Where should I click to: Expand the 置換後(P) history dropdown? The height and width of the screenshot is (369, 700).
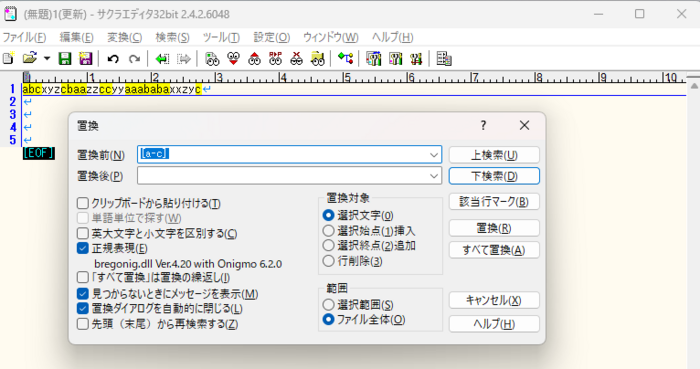pyautogui.click(x=434, y=176)
